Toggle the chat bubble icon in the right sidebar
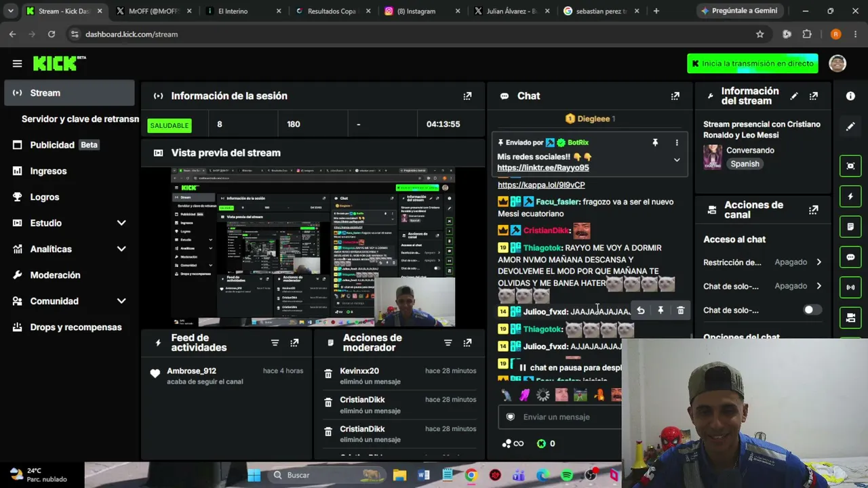The width and height of the screenshot is (868, 488). coord(850,257)
